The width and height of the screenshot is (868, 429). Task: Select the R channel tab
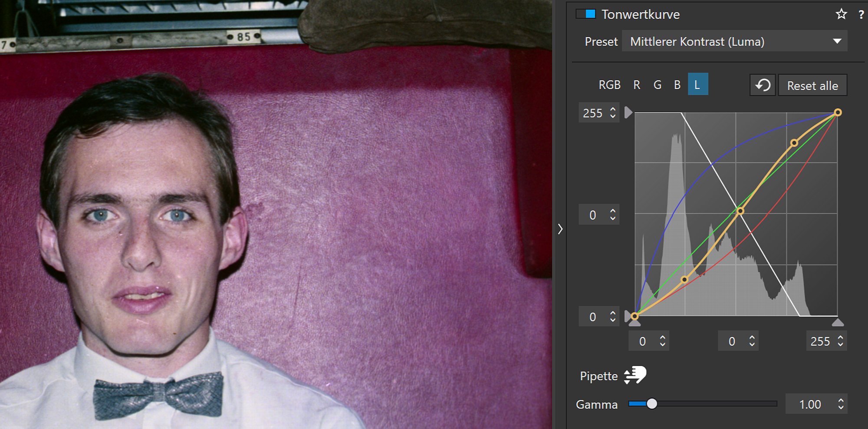(x=637, y=85)
